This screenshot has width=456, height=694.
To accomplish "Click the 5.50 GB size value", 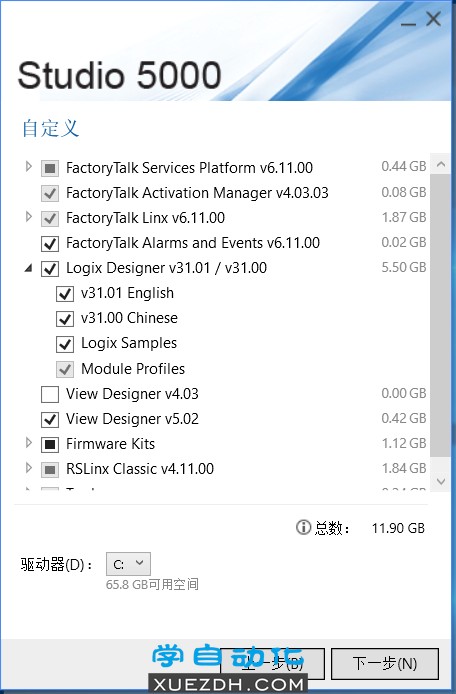I will click(404, 267).
